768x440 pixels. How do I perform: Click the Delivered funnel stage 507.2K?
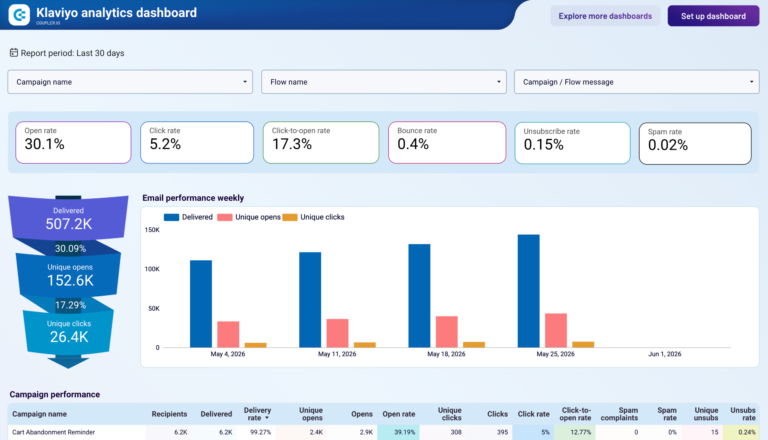coord(69,219)
